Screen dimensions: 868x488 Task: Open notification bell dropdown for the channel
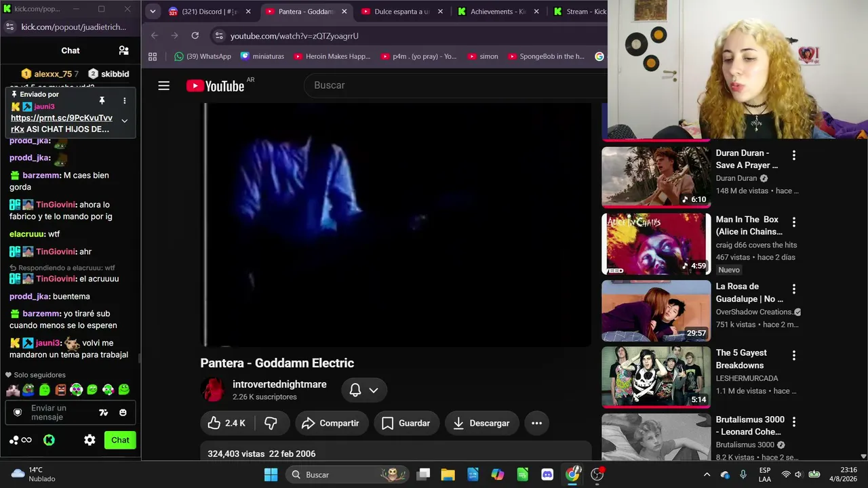click(364, 390)
